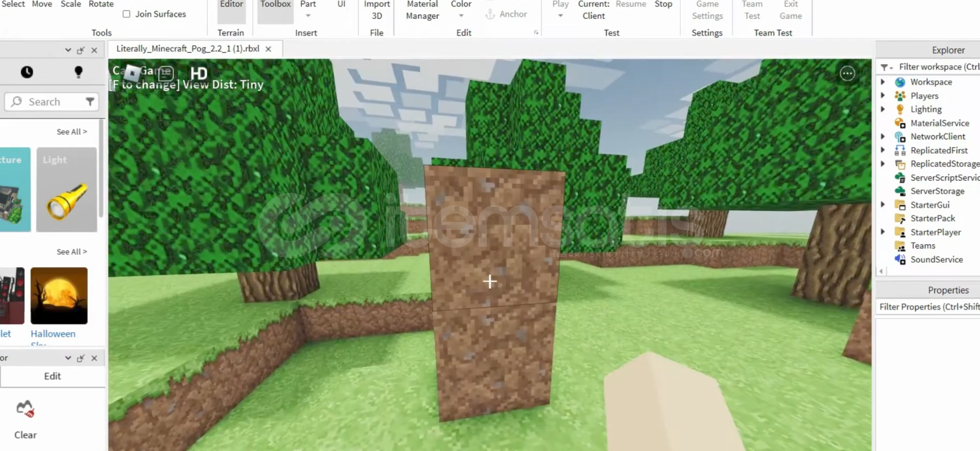Open the Terrain Editor panel options chevron
980x451 pixels.
[x=68, y=358]
